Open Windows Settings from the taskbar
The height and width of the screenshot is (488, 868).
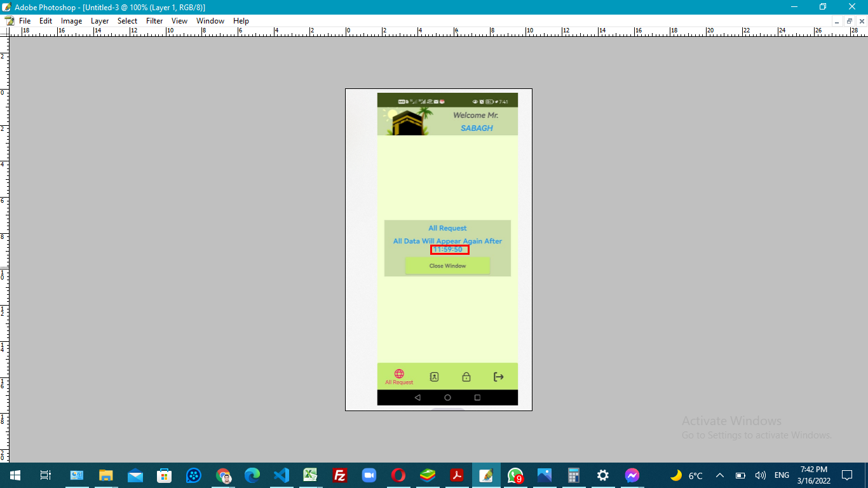[x=603, y=475]
